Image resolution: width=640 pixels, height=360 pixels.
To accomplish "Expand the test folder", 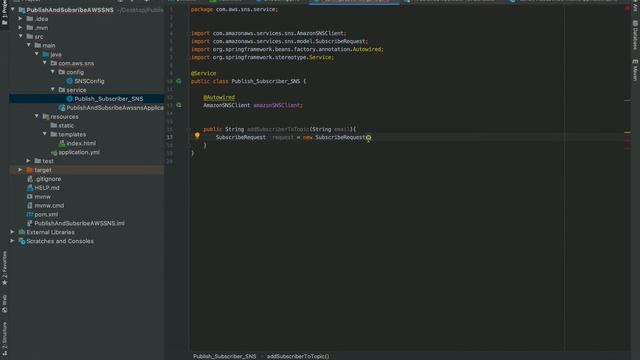I will (29, 161).
